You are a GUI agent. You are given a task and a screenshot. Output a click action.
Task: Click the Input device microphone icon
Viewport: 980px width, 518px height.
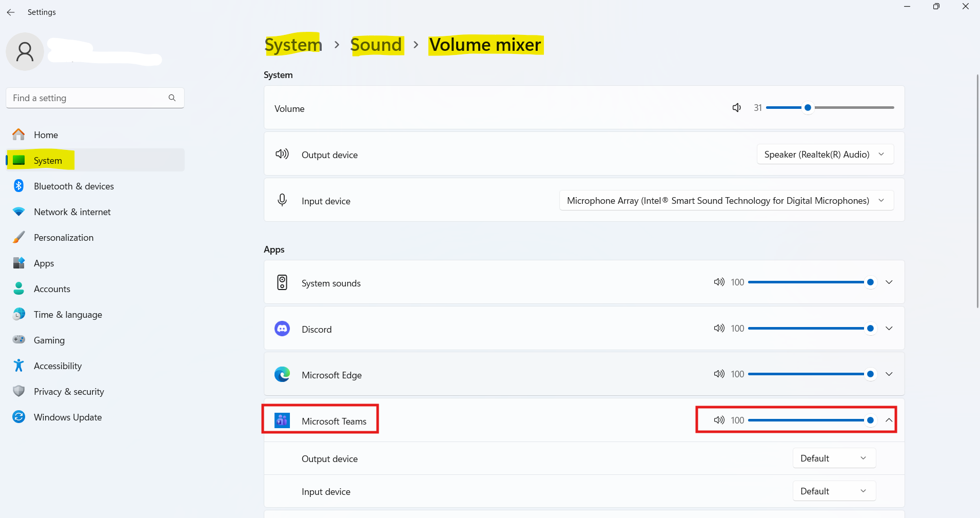[x=282, y=200]
